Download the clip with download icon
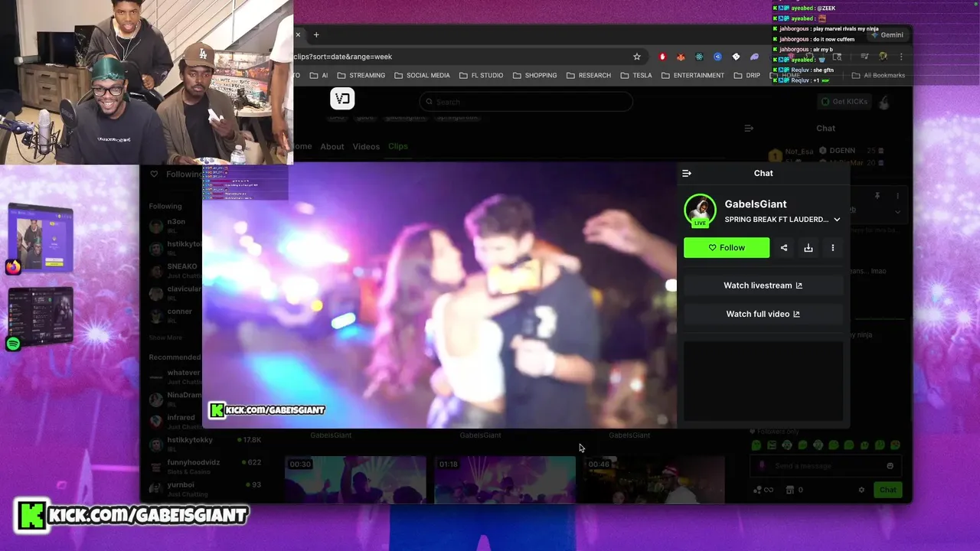Image resolution: width=980 pixels, height=551 pixels. 808,248
